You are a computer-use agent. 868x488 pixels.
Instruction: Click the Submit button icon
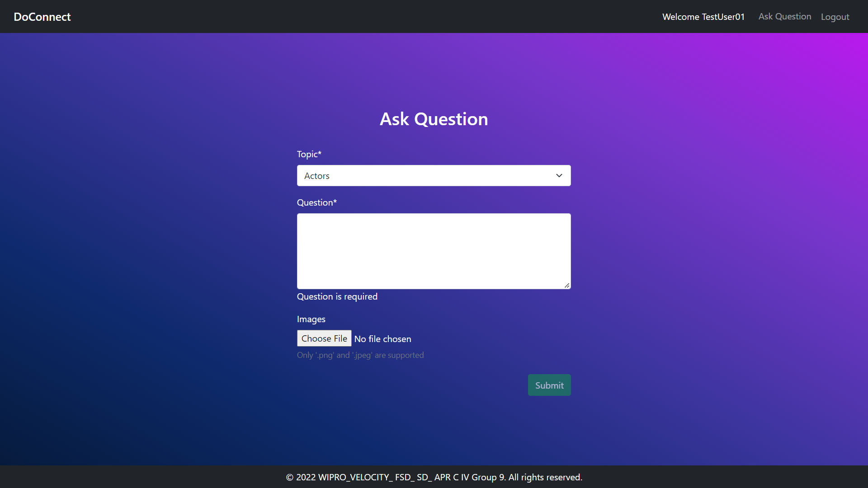click(549, 385)
